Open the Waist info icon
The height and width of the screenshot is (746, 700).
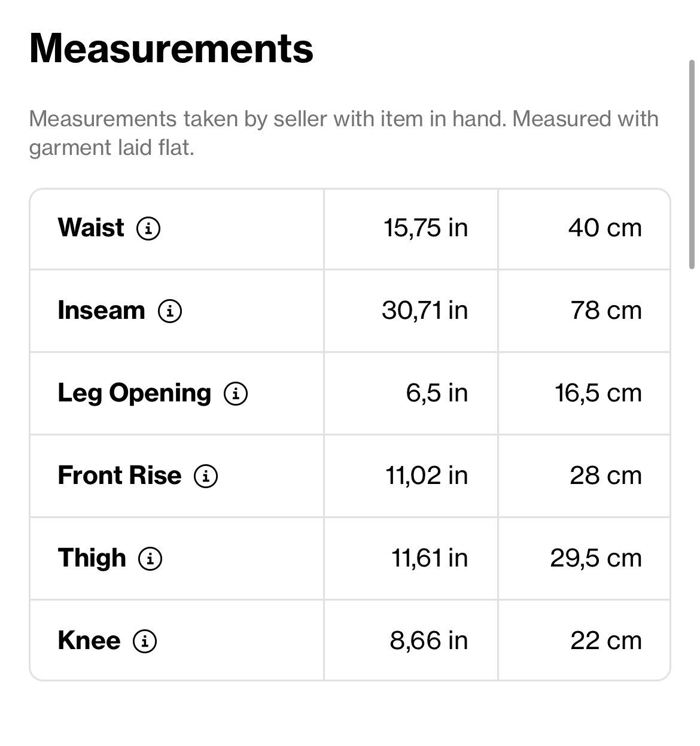(x=148, y=228)
